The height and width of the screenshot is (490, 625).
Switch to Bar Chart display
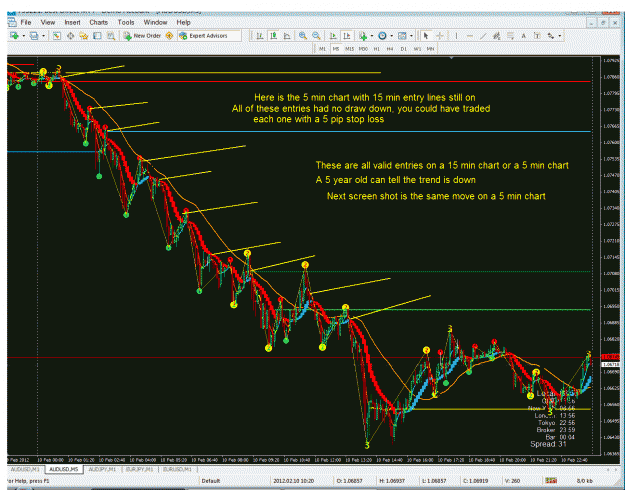260,36
